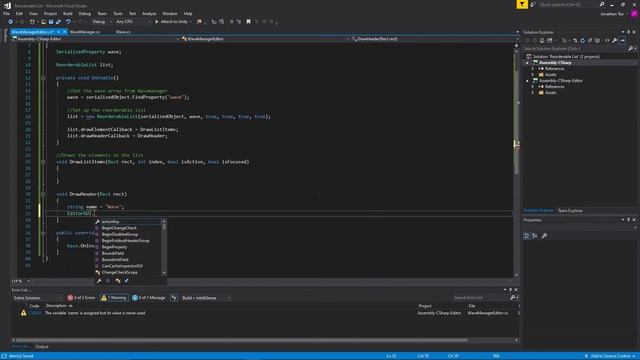Open the Debug menu
This screenshot has height=360, width=640.
click(x=84, y=13)
